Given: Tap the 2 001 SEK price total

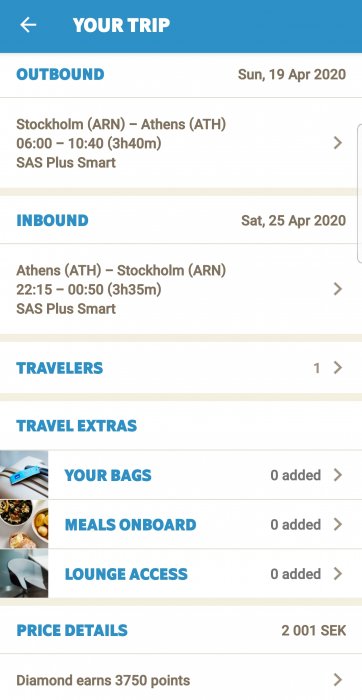Looking at the screenshot, I should (313, 630).
